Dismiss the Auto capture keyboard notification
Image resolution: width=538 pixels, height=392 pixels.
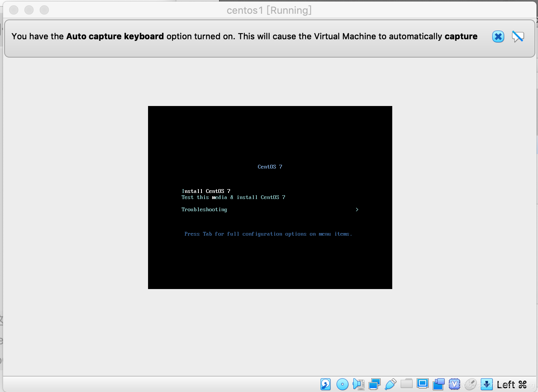tap(498, 37)
